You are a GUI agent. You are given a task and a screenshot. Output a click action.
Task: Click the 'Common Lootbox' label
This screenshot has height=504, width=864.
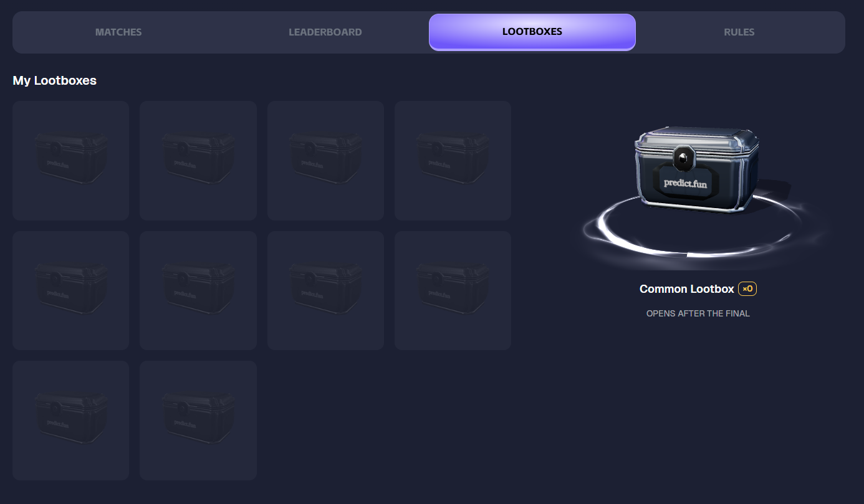(x=687, y=289)
